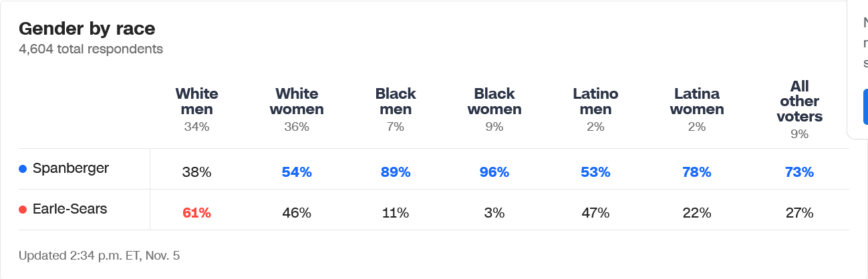Click the Latina women column header

(x=697, y=101)
